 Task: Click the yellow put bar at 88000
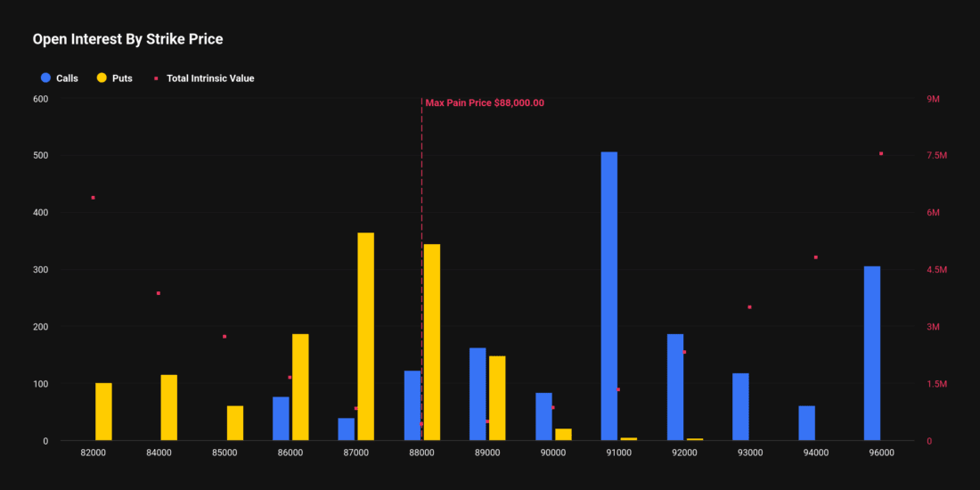click(432, 342)
